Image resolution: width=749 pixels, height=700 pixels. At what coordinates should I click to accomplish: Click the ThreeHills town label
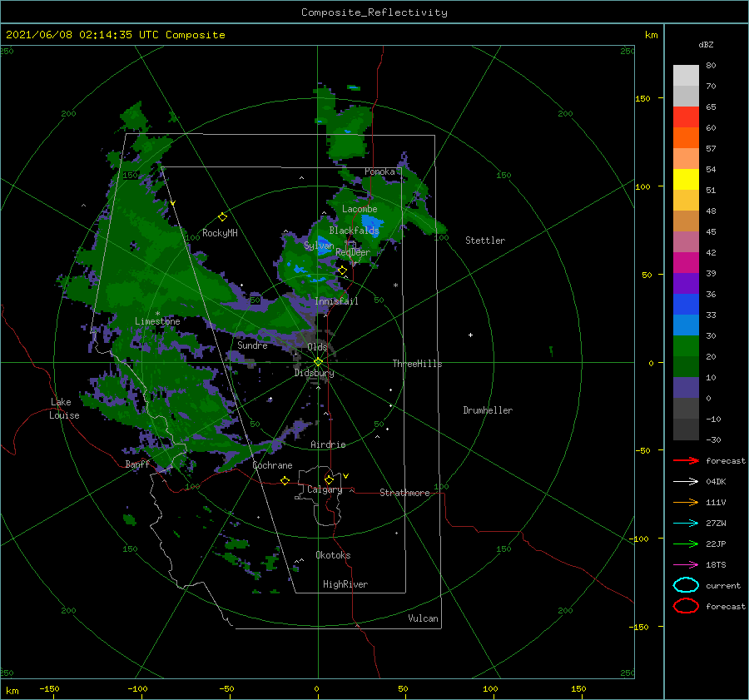coord(417,364)
